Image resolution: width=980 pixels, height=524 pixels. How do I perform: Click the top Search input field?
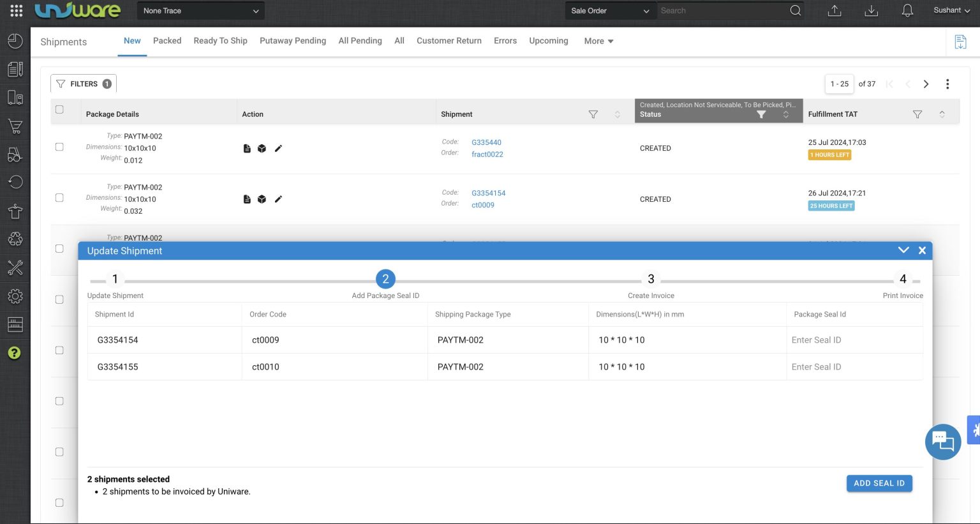point(722,11)
